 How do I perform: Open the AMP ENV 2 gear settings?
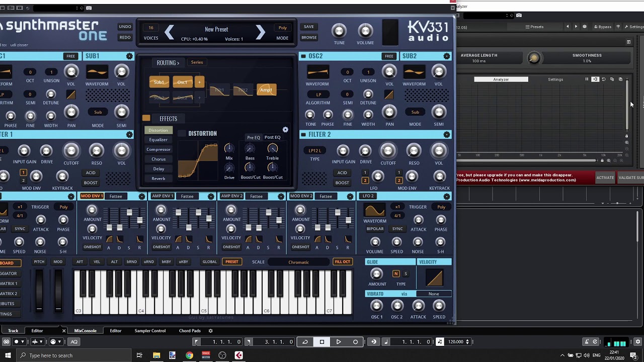(280, 196)
